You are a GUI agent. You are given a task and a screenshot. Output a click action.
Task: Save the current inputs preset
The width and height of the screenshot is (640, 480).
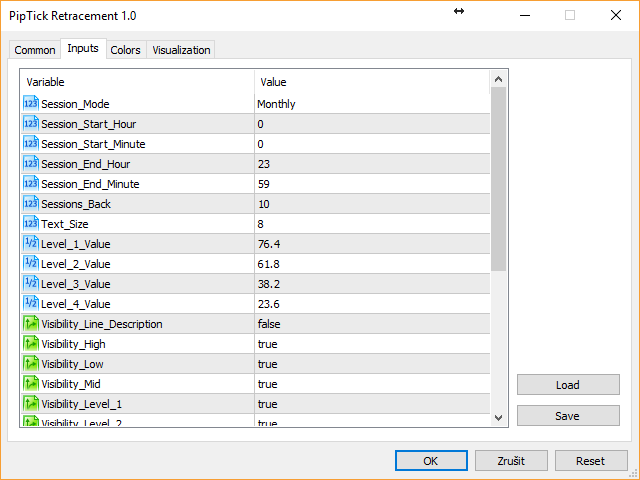(x=568, y=416)
